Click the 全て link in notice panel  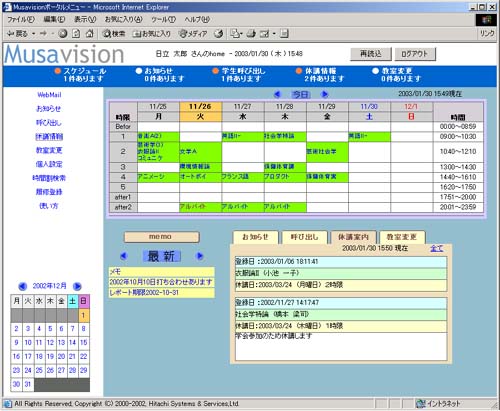[x=437, y=248]
